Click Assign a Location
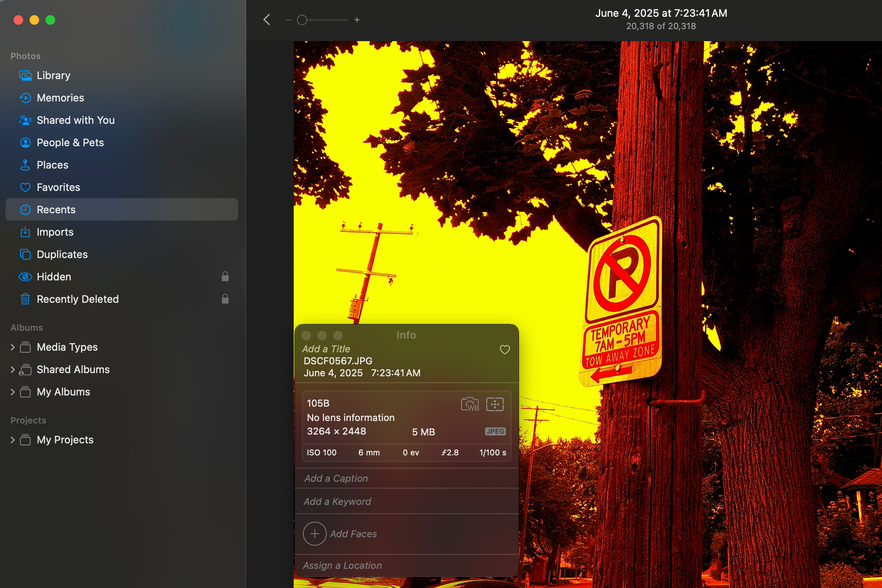882x588 pixels. coord(342,565)
